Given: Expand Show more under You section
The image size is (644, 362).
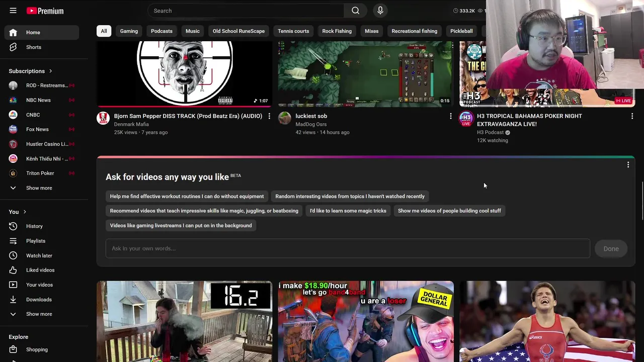Looking at the screenshot, I should pos(42,314).
